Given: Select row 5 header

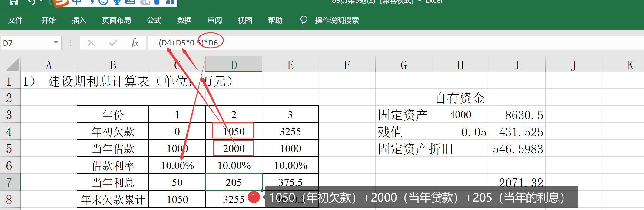Looking at the screenshot, I should pos(10,148).
